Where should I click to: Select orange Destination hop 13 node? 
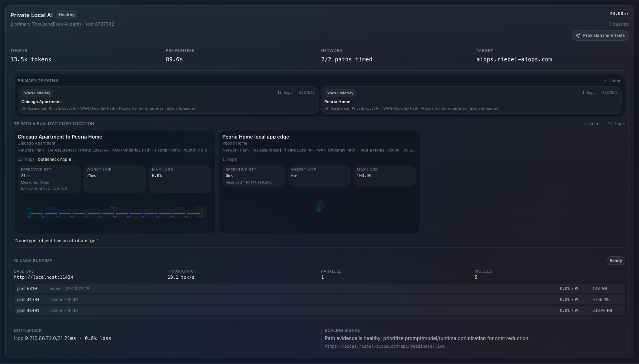(x=200, y=213)
